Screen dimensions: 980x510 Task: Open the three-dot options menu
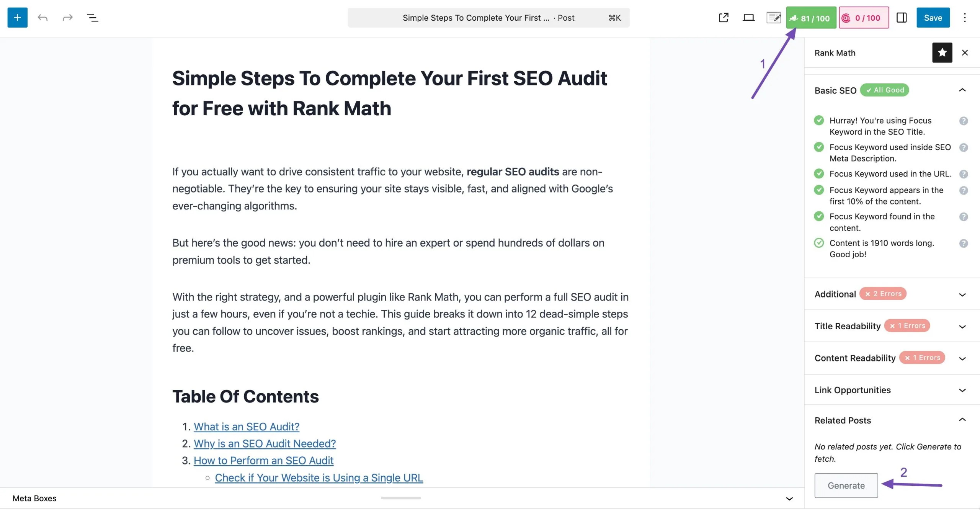tap(965, 18)
